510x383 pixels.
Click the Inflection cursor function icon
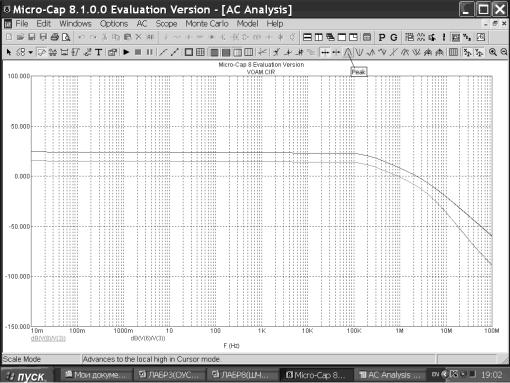[394, 52]
